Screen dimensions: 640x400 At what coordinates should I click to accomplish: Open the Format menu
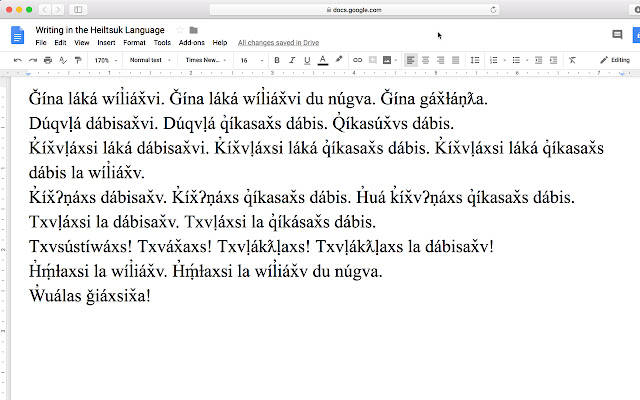(134, 42)
